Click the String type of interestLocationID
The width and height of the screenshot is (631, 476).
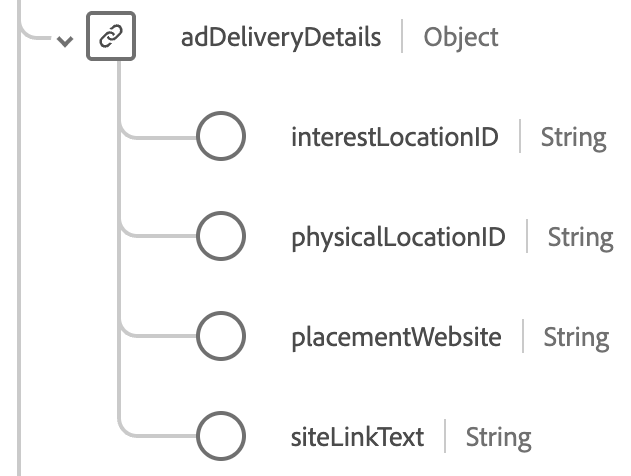(573, 137)
